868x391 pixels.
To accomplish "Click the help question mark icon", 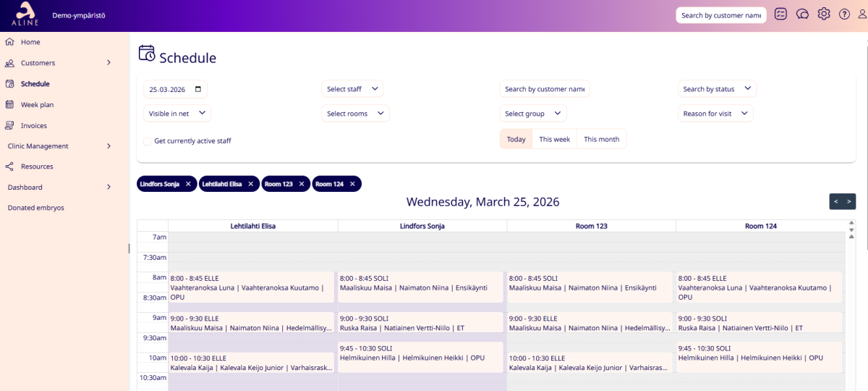I will point(844,14).
